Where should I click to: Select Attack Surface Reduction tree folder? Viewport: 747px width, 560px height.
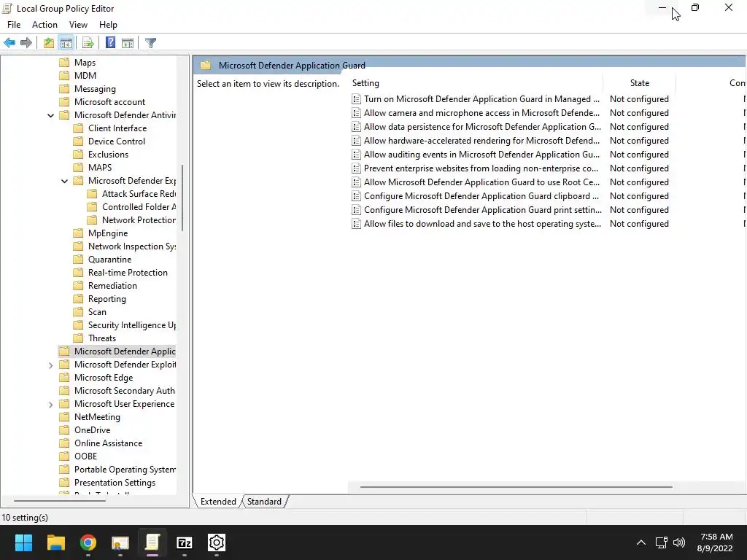tap(139, 194)
